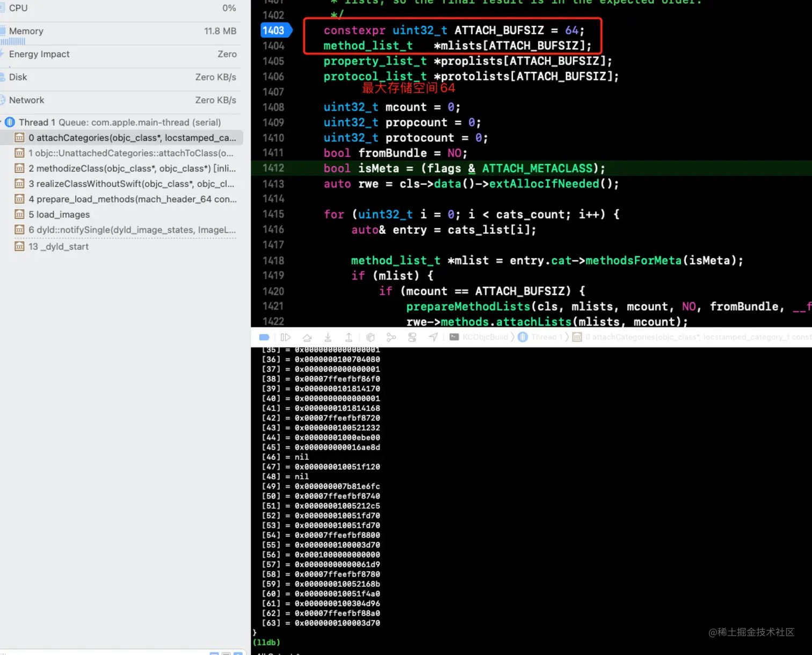Click the Step Out debug icon
The width and height of the screenshot is (812, 655).
tap(349, 337)
